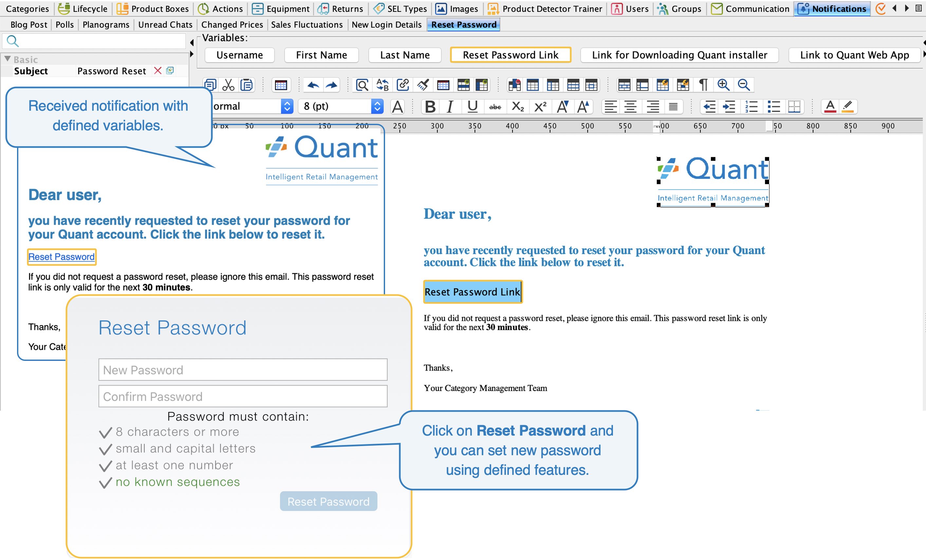The width and height of the screenshot is (926, 560).
Task: Justify text alignment
Action: 673,107
